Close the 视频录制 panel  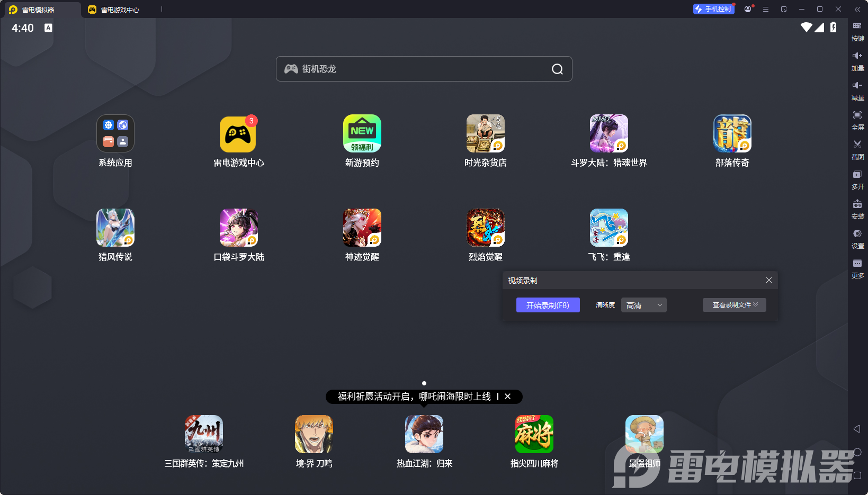coord(769,280)
